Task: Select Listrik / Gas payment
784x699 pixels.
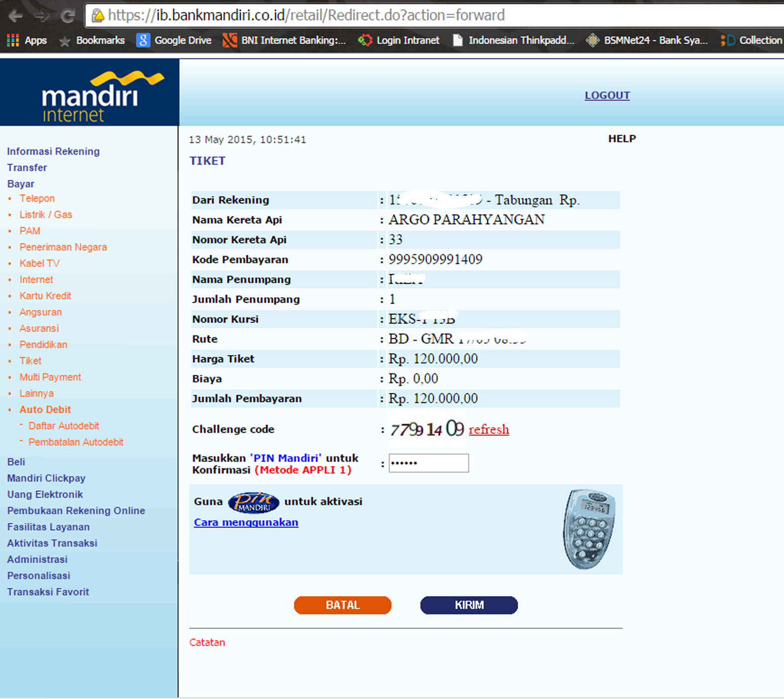Action: point(46,215)
